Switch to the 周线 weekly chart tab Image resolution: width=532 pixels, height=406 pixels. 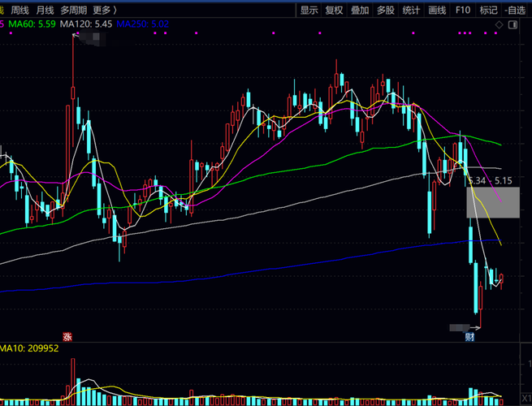pos(19,11)
